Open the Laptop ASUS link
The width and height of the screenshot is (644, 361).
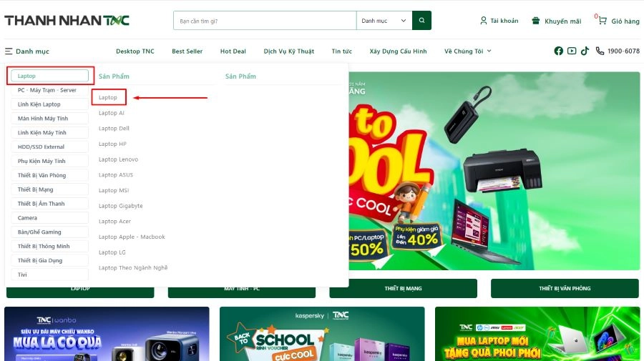click(116, 174)
